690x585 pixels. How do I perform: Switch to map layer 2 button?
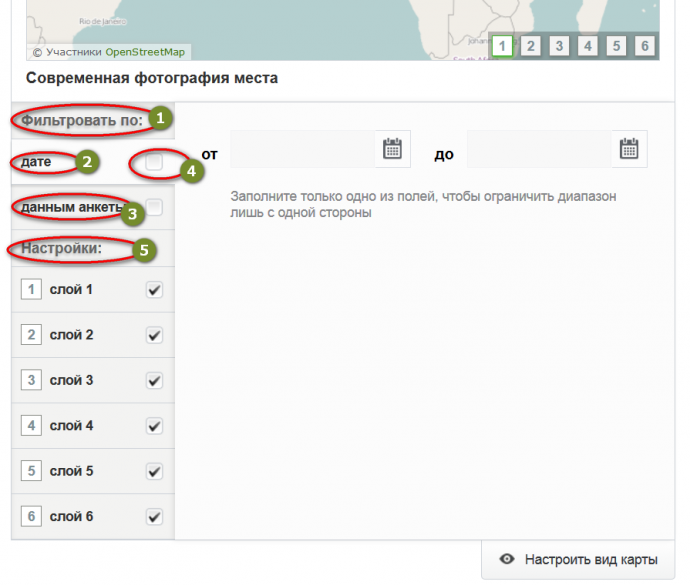click(x=531, y=46)
